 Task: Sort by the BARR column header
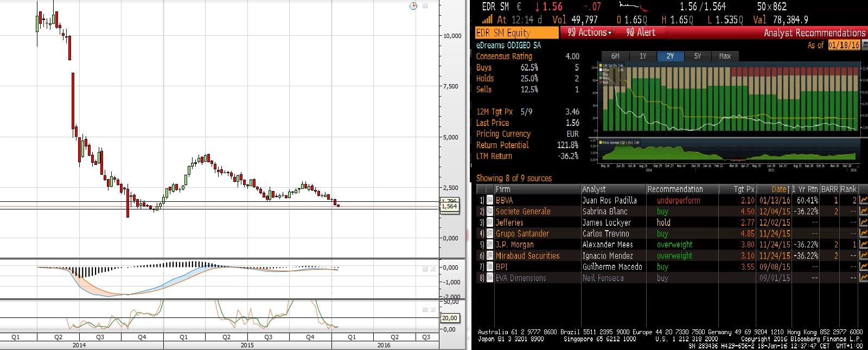tap(829, 189)
